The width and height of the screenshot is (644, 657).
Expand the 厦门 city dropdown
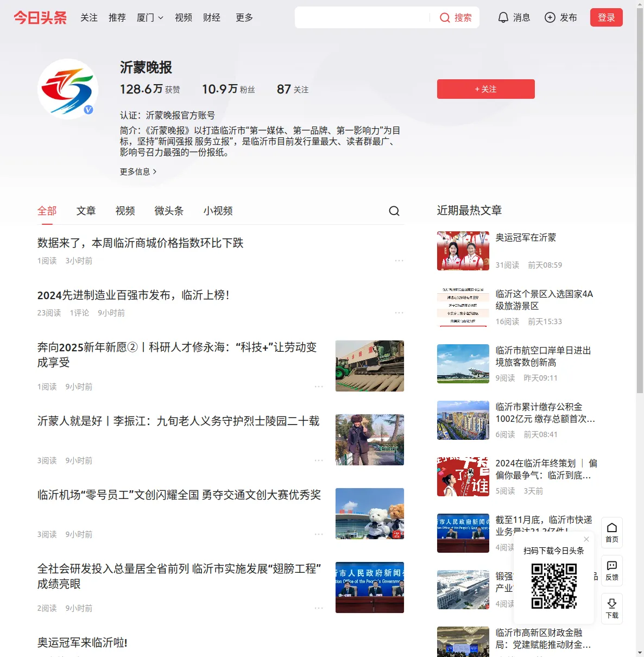(x=150, y=17)
